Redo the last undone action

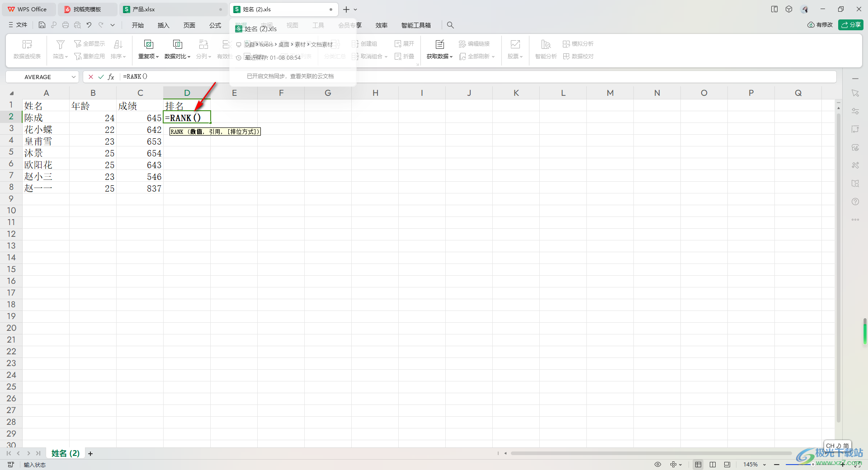click(101, 25)
